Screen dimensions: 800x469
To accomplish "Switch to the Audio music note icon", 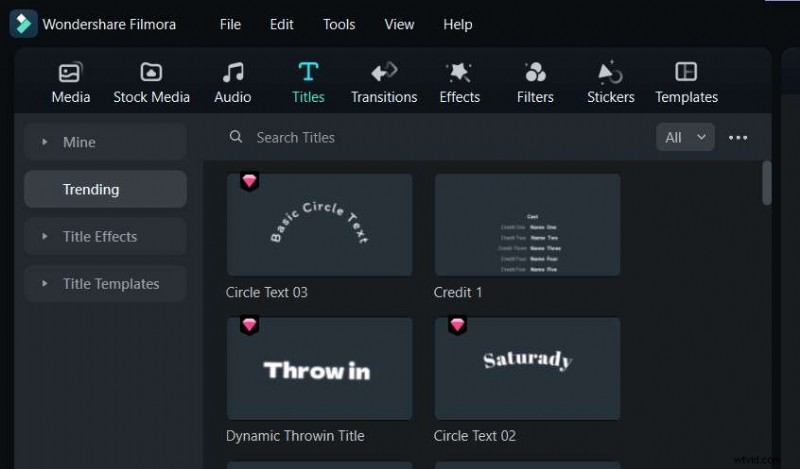I will coord(233,72).
